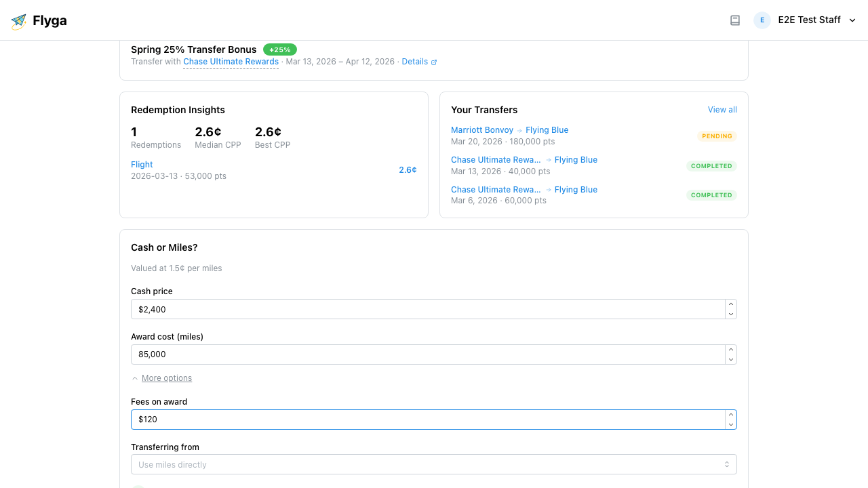Image resolution: width=868 pixels, height=488 pixels.
Task: Open the E2E Test Staff user menu
Action: [806, 20]
